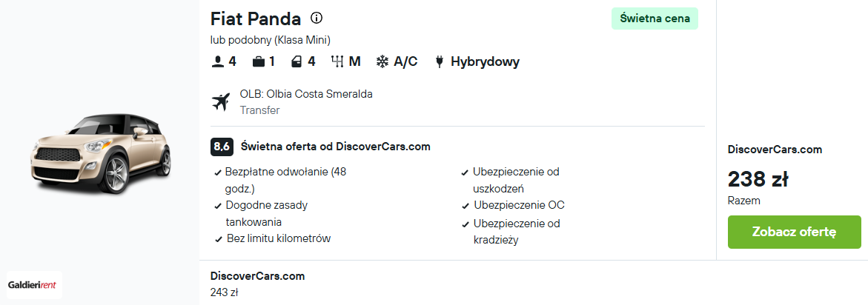Click Bez limitu kilometrów feature
Image resolution: width=868 pixels, height=305 pixels.
(279, 238)
